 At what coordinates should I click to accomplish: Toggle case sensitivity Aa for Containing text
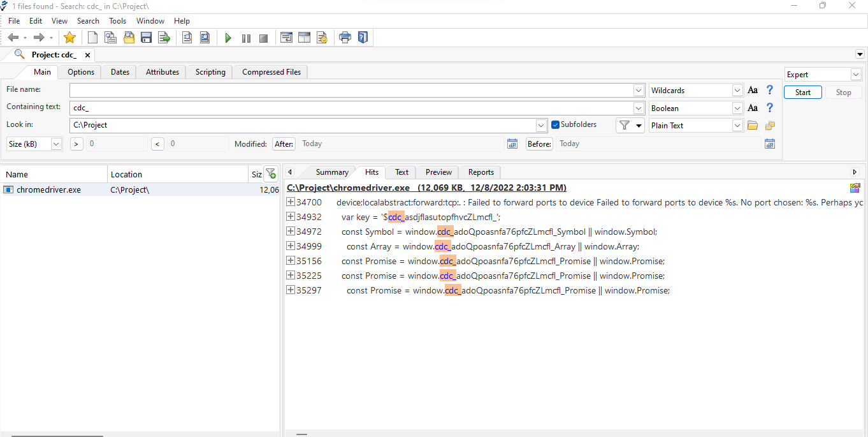pos(753,108)
